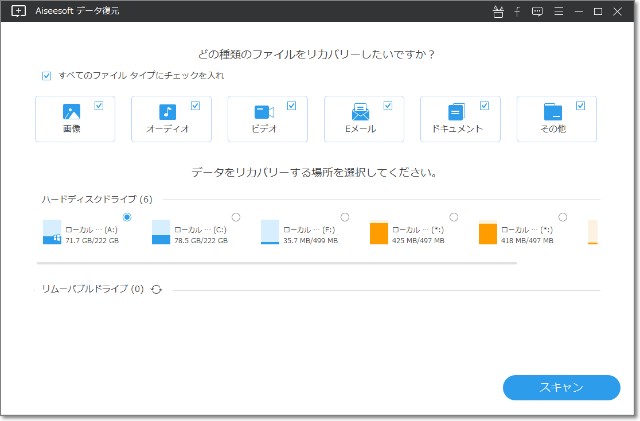
Task: Click the Eメール envelope icon
Action: pos(360,113)
